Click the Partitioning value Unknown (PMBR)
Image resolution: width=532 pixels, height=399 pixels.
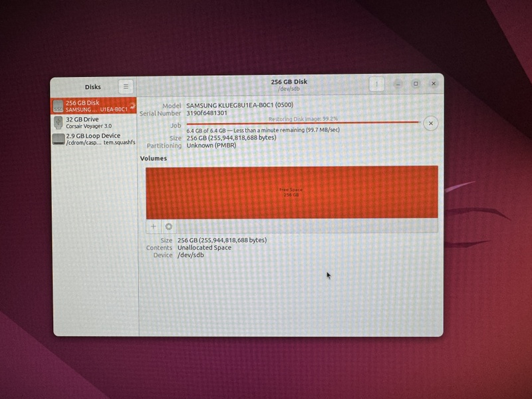[x=211, y=145]
